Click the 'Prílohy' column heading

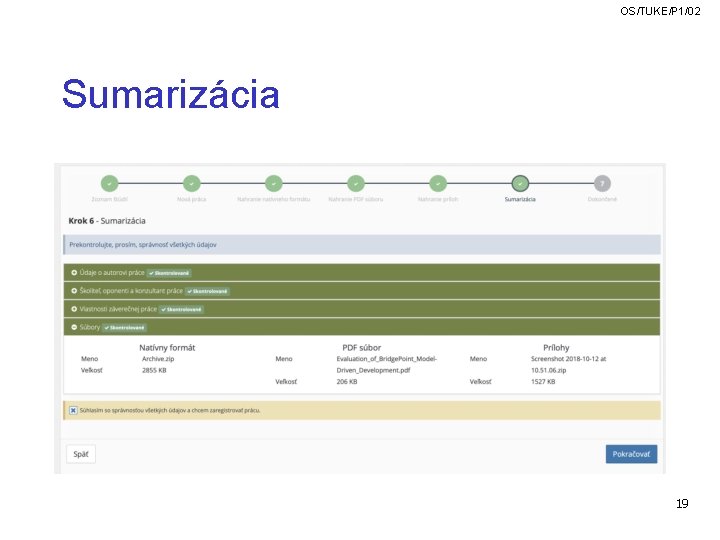coord(556,348)
